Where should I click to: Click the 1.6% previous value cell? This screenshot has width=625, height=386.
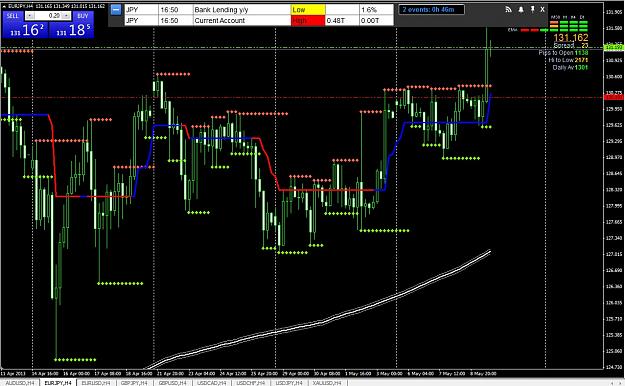(376, 10)
